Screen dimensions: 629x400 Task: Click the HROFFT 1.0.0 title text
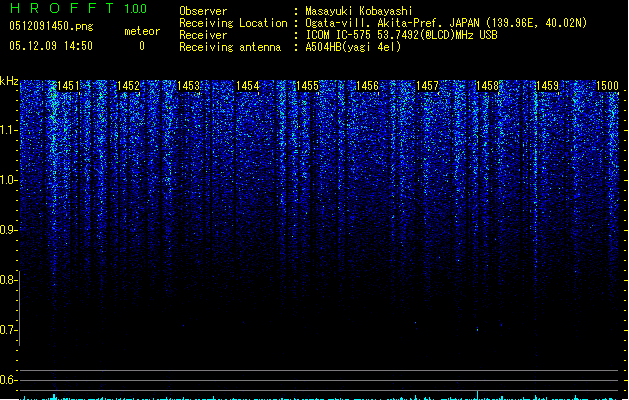point(78,8)
